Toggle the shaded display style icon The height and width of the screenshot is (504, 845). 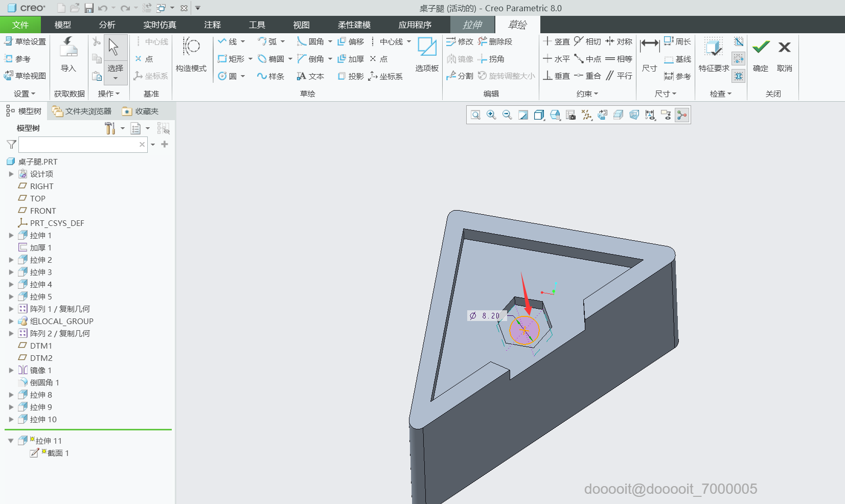coord(539,115)
